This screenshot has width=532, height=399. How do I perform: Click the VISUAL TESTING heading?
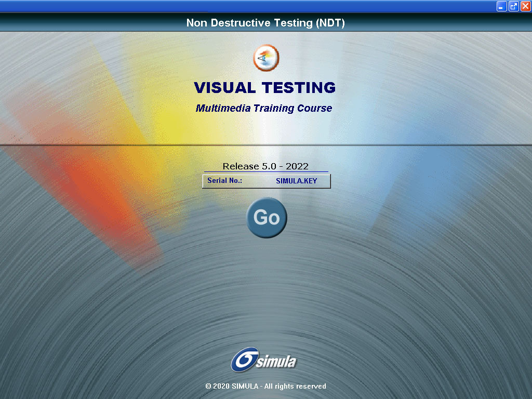(265, 88)
